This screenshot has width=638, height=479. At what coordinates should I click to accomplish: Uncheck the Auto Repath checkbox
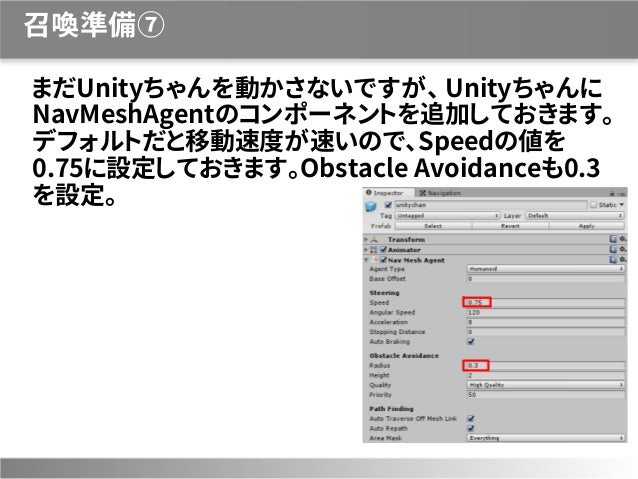click(471, 428)
